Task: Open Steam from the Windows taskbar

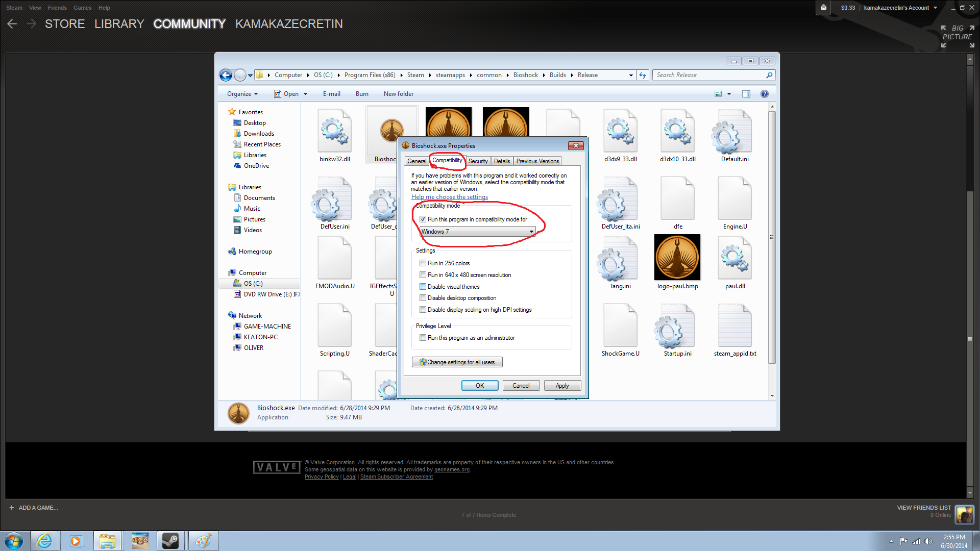Action: click(170, 541)
